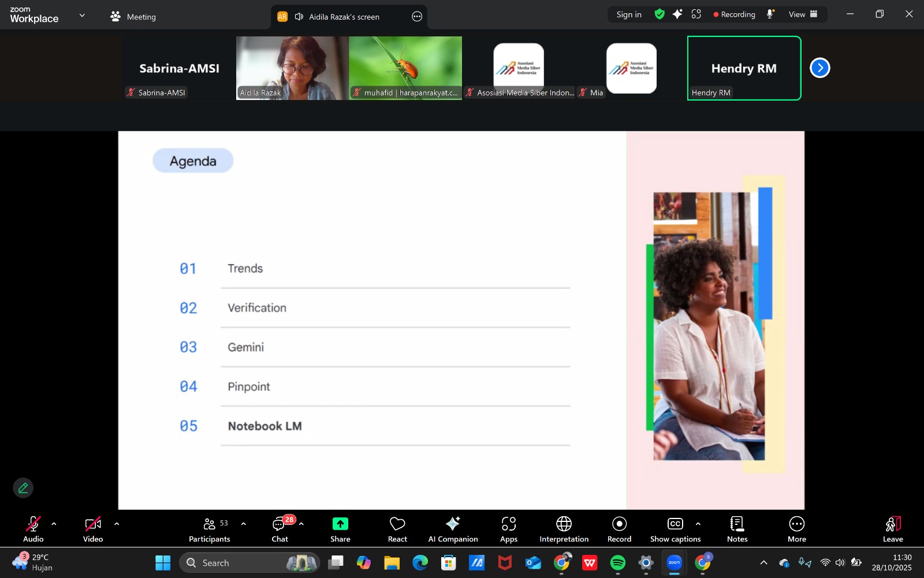Open the Zoom Workplace dropdown chevron
This screenshot has height=578, width=924.
click(82, 16)
